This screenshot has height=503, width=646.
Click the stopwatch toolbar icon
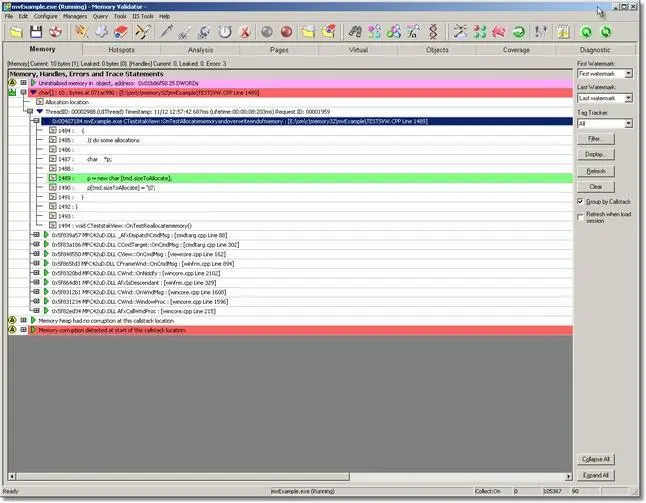(225, 32)
